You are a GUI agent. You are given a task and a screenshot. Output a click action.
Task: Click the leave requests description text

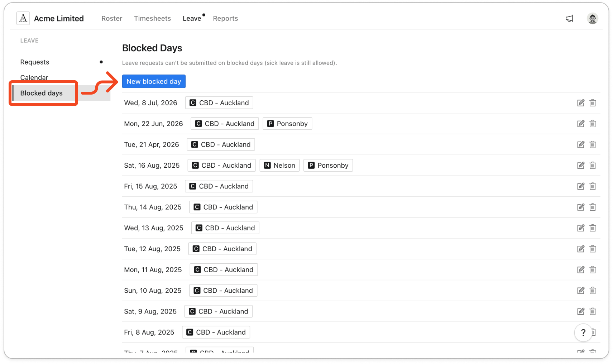tap(230, 63)
